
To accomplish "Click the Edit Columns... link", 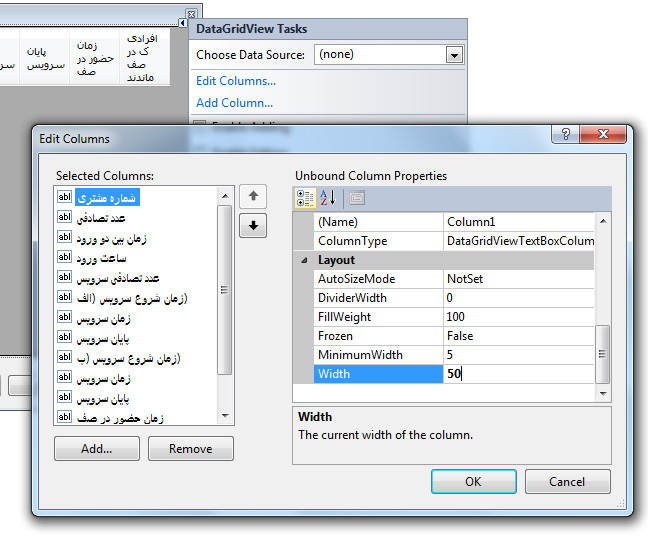I will [236, 81].
